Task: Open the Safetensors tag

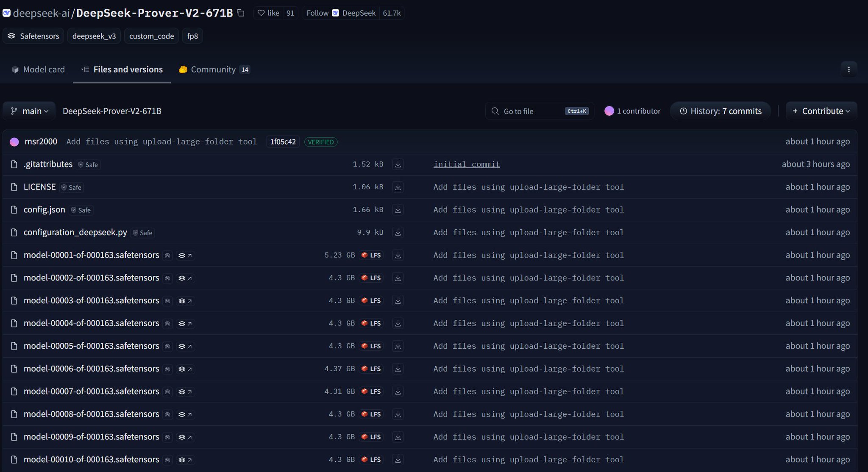Action: pyautogui.click(x=33, y=36)
